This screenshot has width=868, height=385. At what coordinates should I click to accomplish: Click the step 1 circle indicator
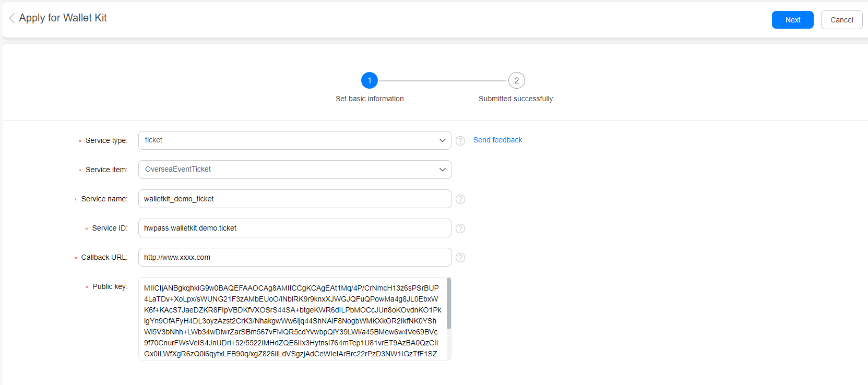(x=370, y=80)
